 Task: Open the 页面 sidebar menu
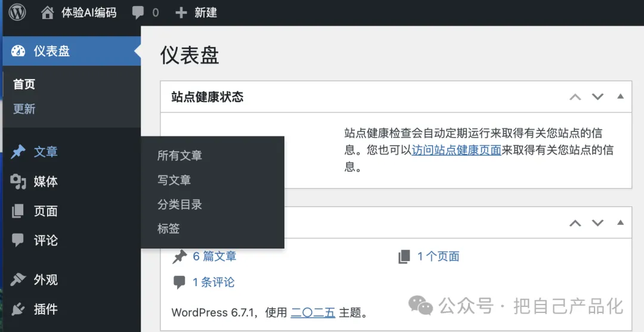[x=72, y=211]
